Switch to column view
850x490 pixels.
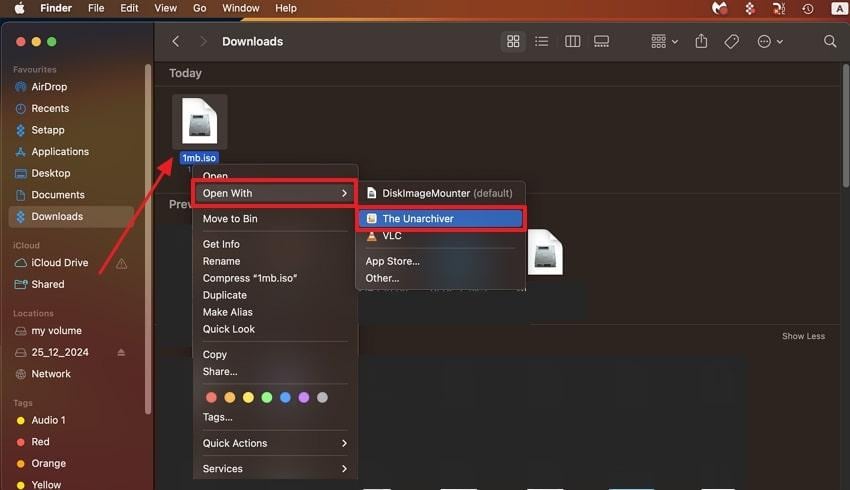(572, 41)
